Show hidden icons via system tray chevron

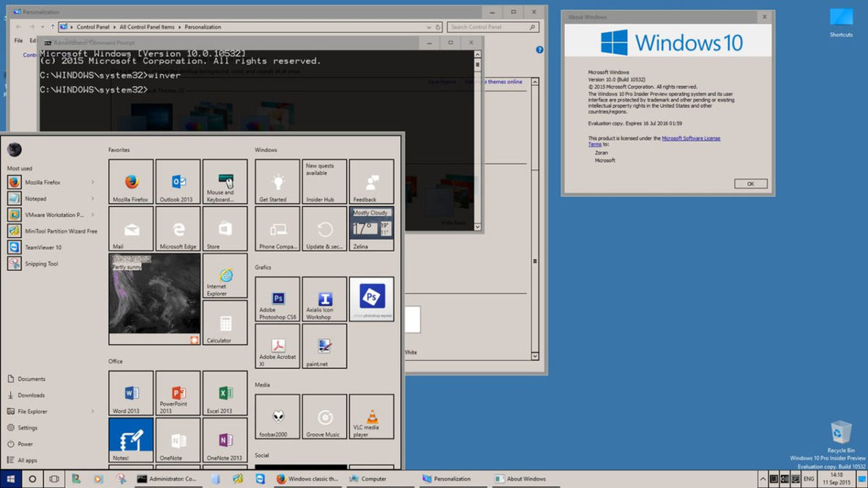762,479
